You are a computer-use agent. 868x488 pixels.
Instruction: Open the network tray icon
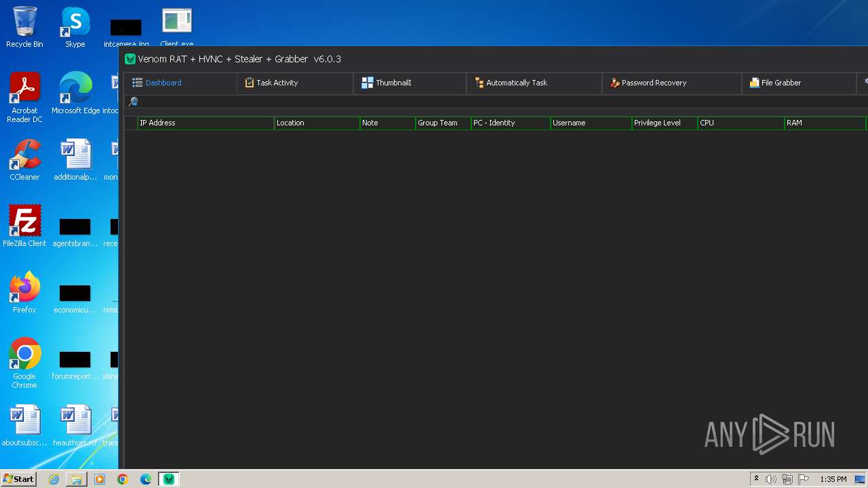787,479
